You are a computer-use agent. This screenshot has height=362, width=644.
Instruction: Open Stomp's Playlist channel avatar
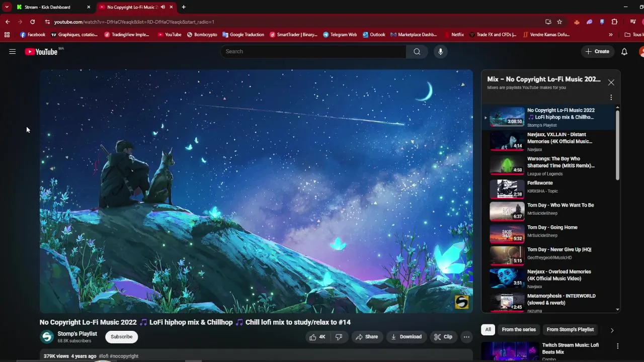[x=47, y=337]
